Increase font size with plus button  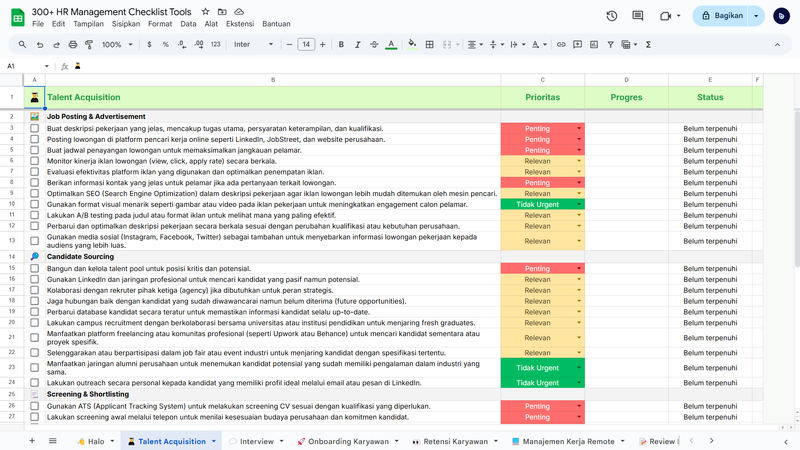coord(322,45)
